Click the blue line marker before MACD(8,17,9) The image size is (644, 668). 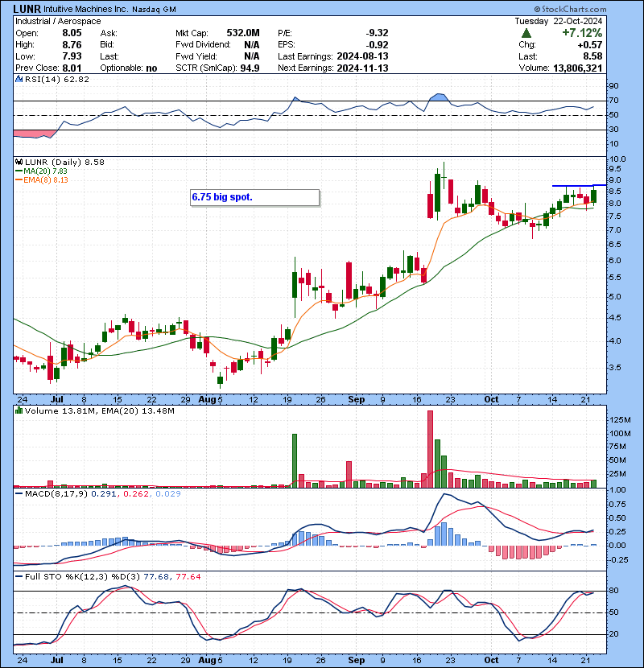19,494
